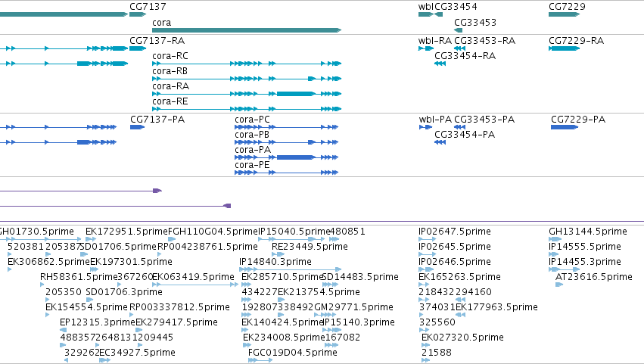The height and width of the screenshot is (364, 644).
Task: Select the IP02646.5prime EST label
Action: (x=455, y=262)
